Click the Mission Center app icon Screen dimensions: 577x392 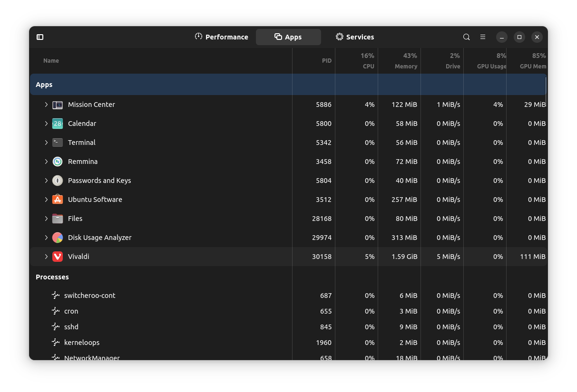point(57,105)
